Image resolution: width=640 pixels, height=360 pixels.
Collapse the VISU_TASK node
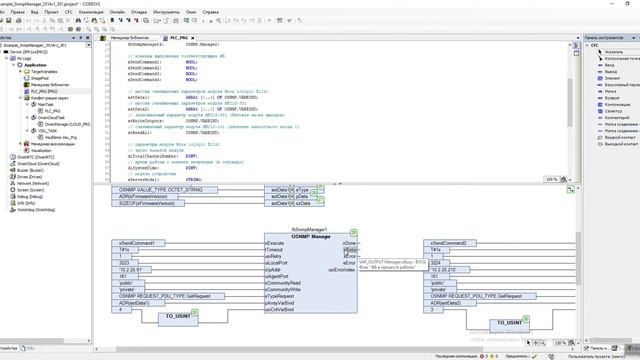(x=27, y=131)
